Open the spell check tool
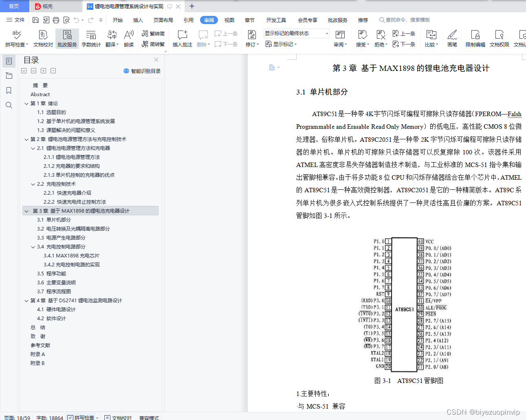526x420 pixels. [x=16, y=39]
